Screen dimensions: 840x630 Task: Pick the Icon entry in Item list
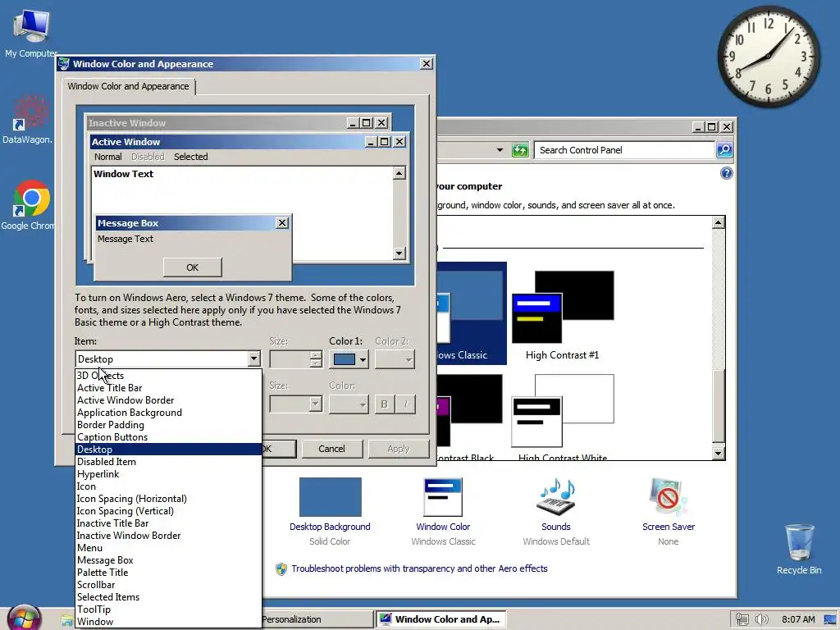coord(168,486)
